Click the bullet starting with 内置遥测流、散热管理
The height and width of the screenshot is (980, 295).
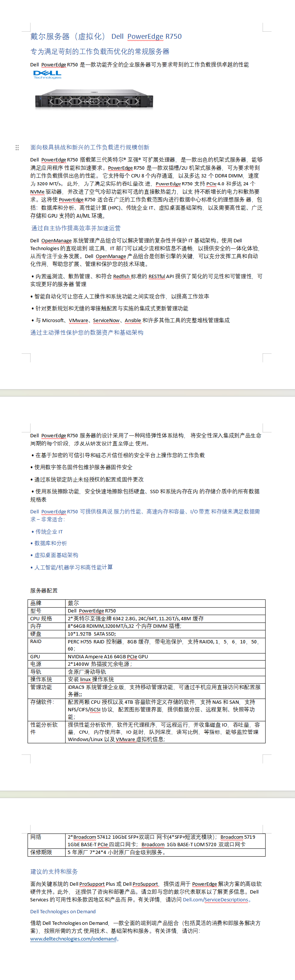pyautogui.click(x=146, y=280)
